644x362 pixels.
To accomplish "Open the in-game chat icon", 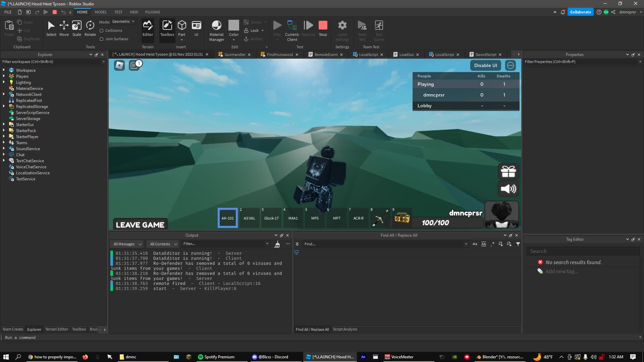I will [134, 65].
